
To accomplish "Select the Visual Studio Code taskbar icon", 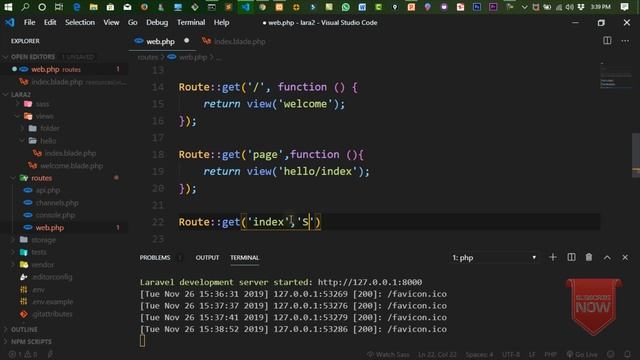I will (245, 7).
